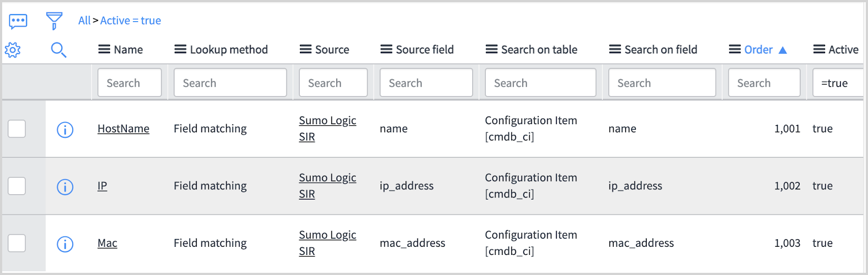The image size is (868, 275).
Task: Preview the IP record info icon
Action: coord(65,187)
